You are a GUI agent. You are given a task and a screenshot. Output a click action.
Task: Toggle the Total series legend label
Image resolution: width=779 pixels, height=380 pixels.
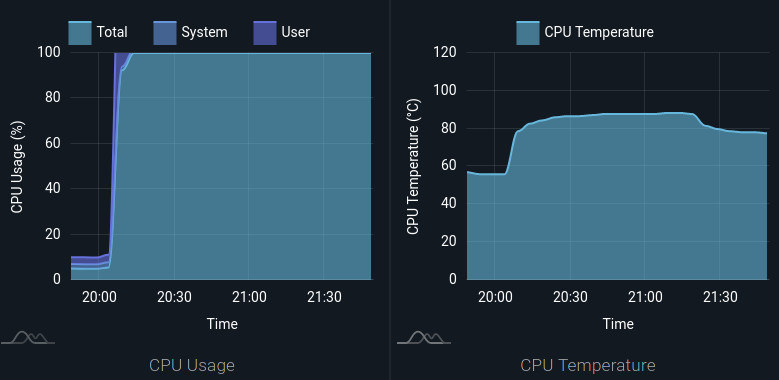pos(112,32)
